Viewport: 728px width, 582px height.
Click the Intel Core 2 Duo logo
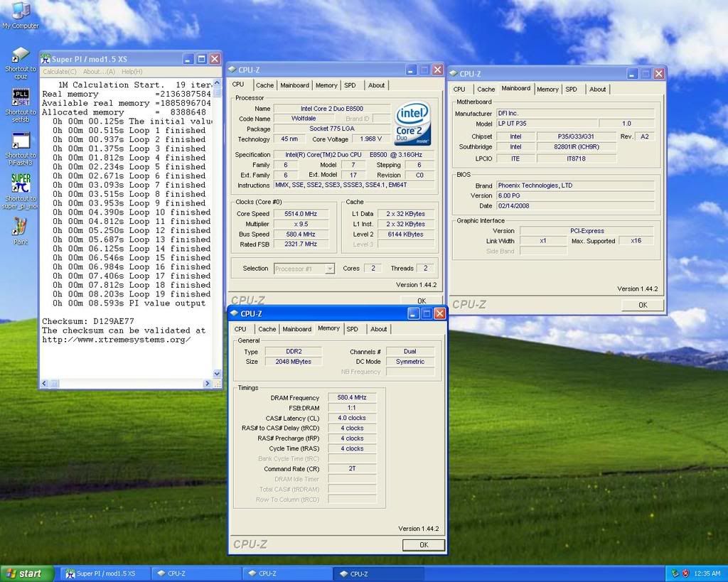412,124
